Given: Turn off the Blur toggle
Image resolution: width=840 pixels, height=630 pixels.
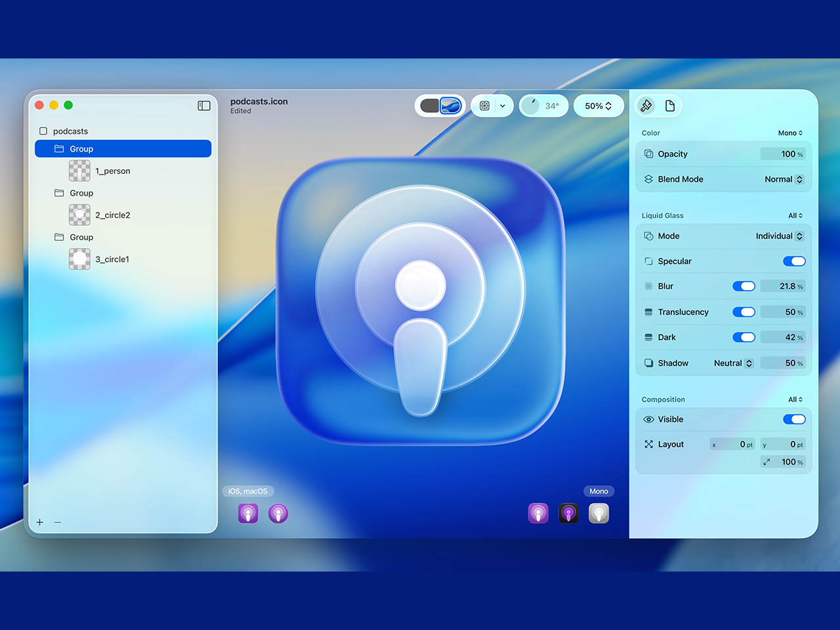Looking at the screenshot, I should click(x=744, y=286).
